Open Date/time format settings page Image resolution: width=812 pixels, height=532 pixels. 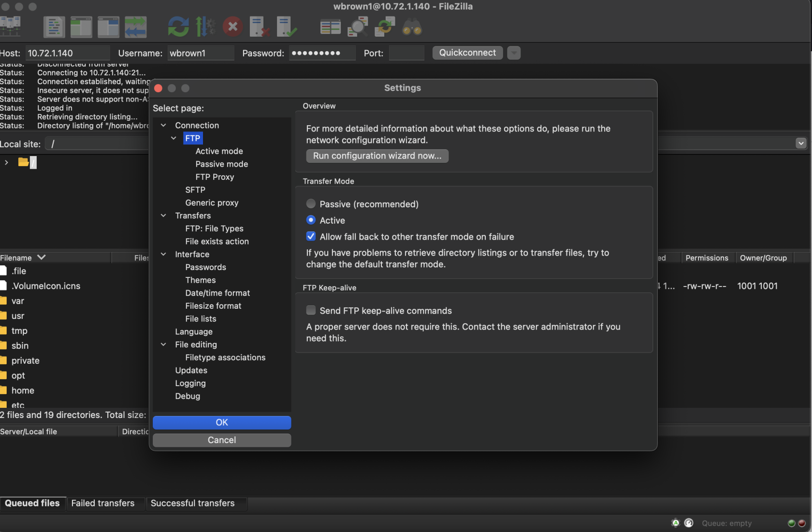pyautogui.click(x=217, y=293)
